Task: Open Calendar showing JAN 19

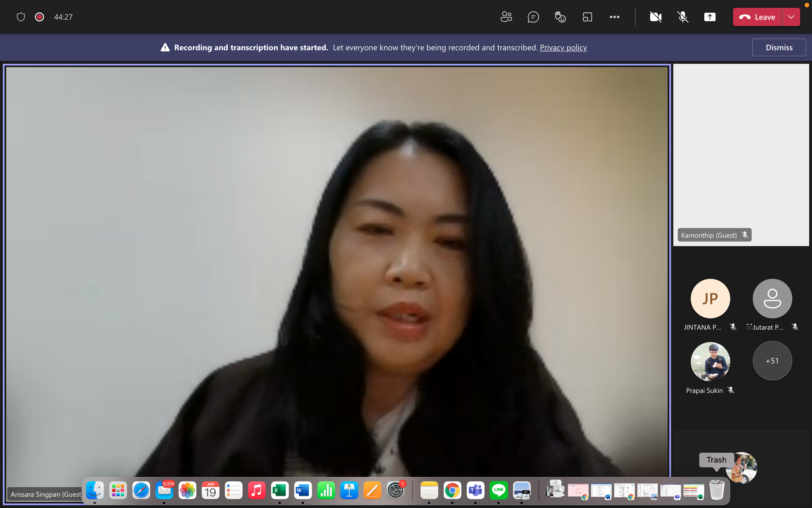Action: (x=211, y=491)
